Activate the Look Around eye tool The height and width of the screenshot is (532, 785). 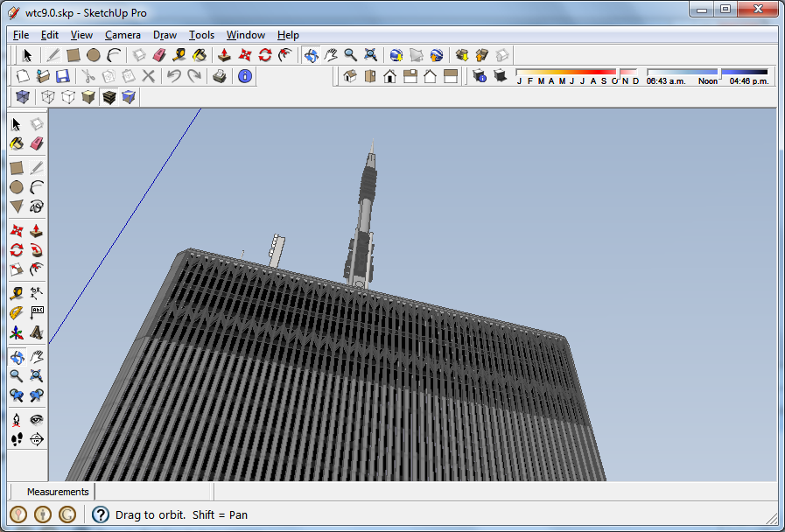pyautogui.click(x=37, y=419)
